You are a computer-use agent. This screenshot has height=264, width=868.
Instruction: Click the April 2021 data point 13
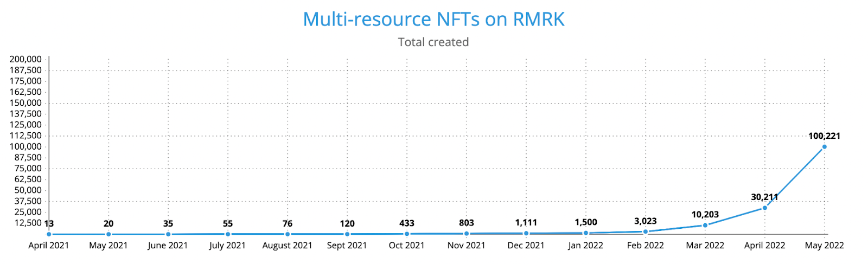[x=49, y=234]
